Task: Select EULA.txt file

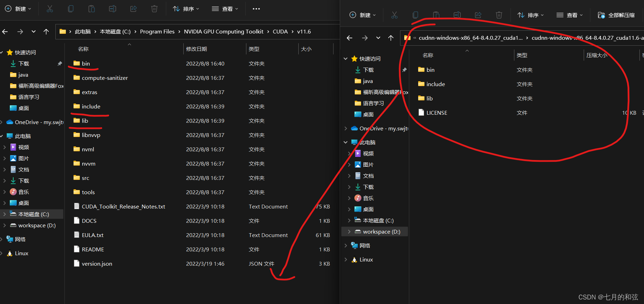Action: click(x=92, y=235)
